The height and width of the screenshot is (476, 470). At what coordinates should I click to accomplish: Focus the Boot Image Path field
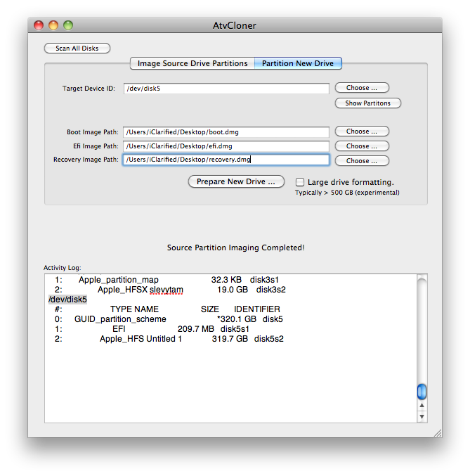pos(226,132)
